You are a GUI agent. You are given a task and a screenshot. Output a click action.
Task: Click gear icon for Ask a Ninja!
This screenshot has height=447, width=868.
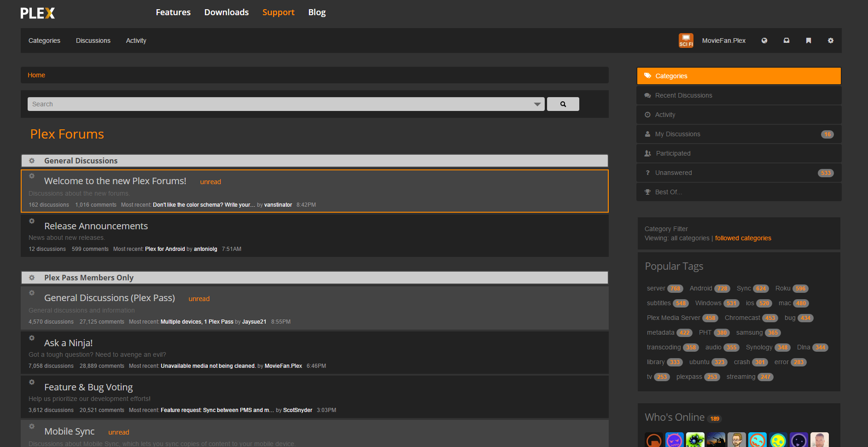click(32, 338)
